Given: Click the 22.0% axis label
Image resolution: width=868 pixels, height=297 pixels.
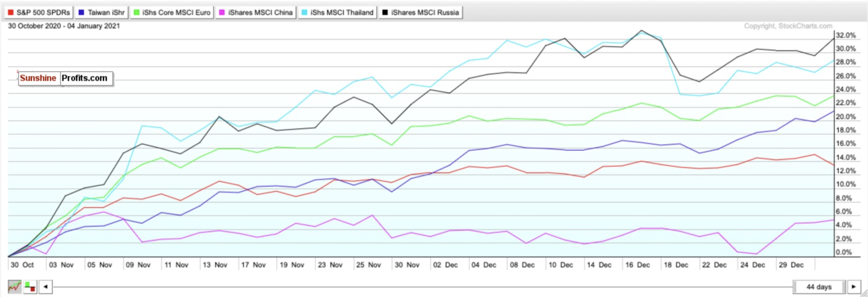Looking at the screenshot, I should tap(846, 103).
